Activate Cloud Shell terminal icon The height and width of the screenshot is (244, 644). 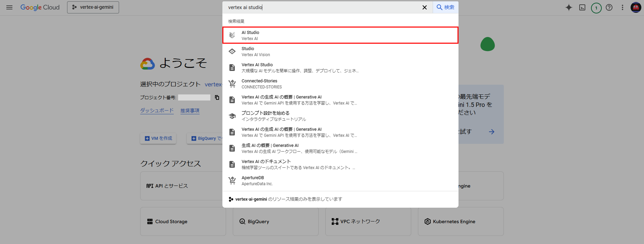click(582, 7)
